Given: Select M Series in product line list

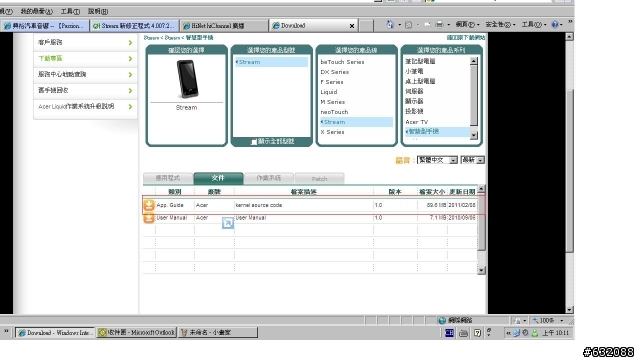Looking at the screenshot, I should tap(333, 102).
